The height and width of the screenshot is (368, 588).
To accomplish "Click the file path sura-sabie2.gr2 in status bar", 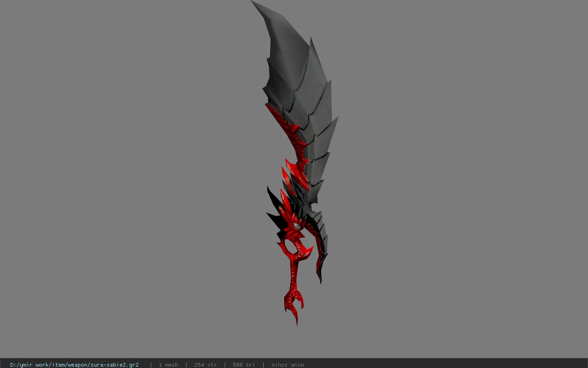I will [x=74, y=365].
